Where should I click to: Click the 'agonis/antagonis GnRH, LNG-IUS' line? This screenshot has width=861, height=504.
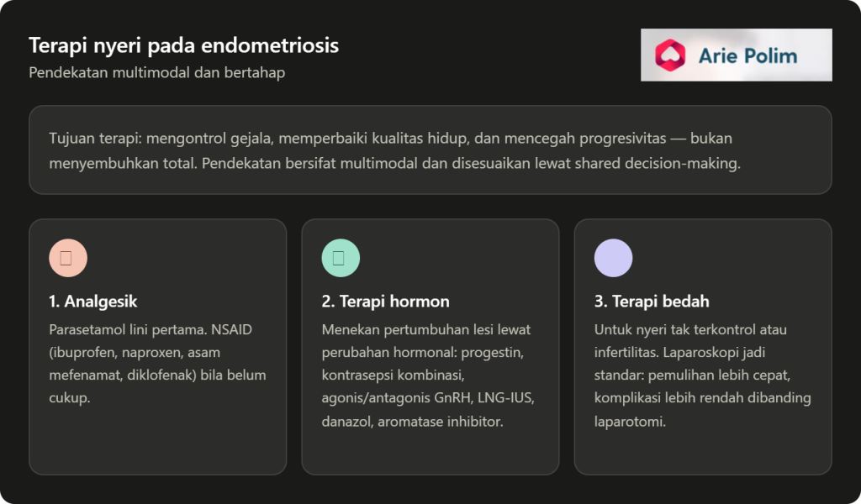click(x=428, y=397)
